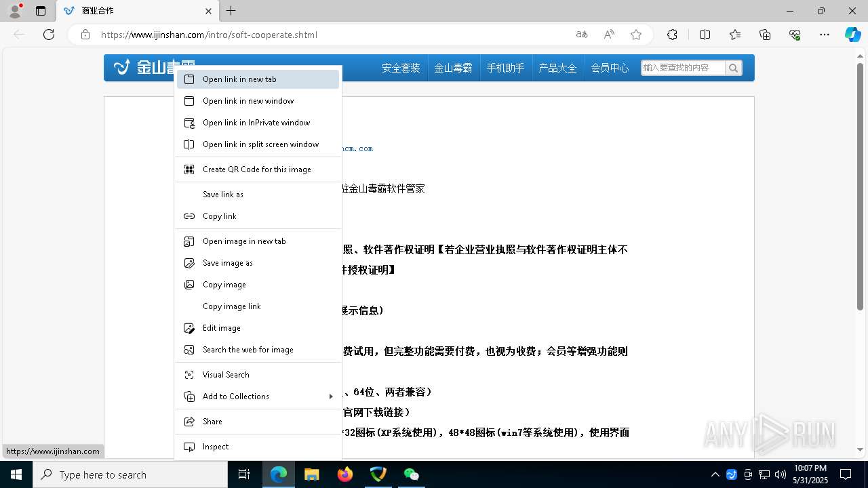Screen dimensions: 868x488
Task: Refresh the current page
Action: pos(49,35)
